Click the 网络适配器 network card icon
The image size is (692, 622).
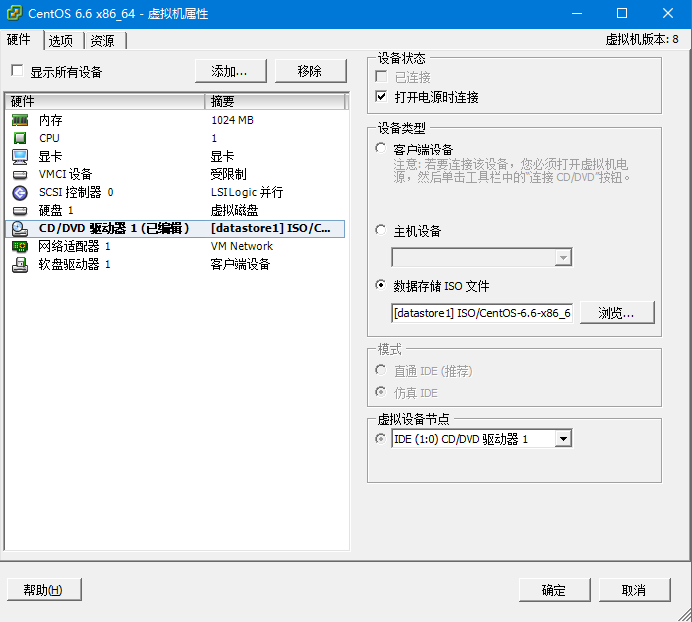(20, 246)
